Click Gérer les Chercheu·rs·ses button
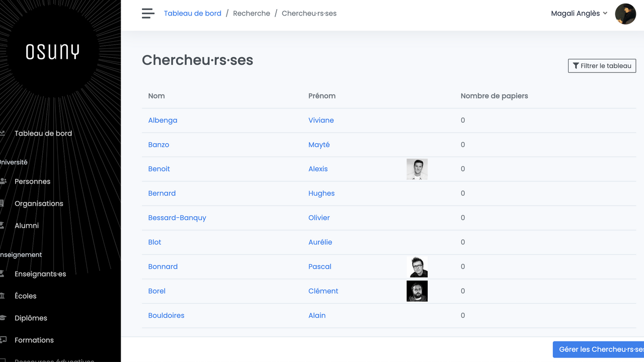Viewport: 644px width, 362px height. (x=599, y=349)
